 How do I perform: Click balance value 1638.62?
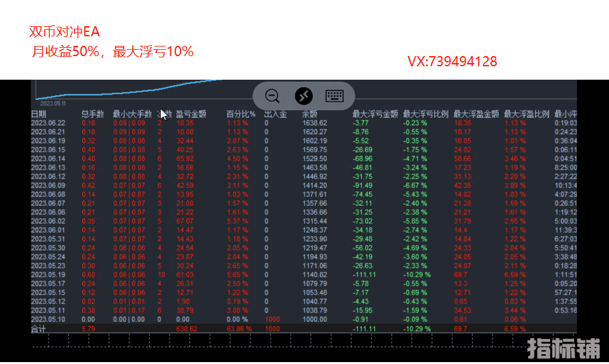[x=314, y=123]
